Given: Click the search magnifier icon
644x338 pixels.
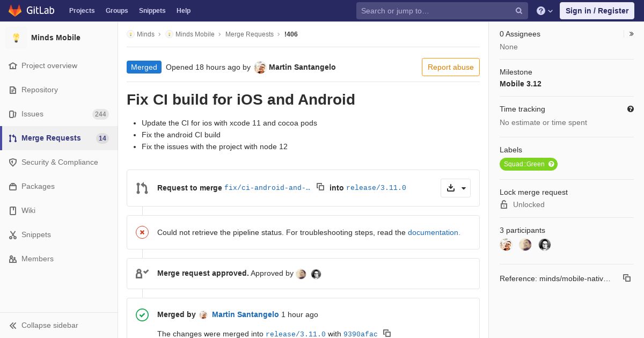Looking at the screenshot, I should pyautogui.click(x=519, y=11).
